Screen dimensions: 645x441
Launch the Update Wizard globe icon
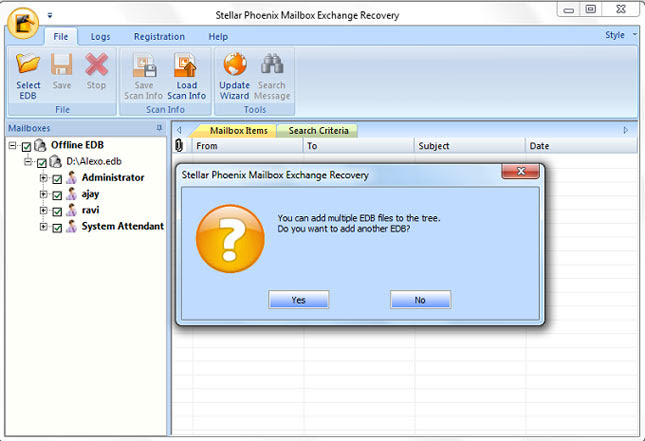pos(235,64)
